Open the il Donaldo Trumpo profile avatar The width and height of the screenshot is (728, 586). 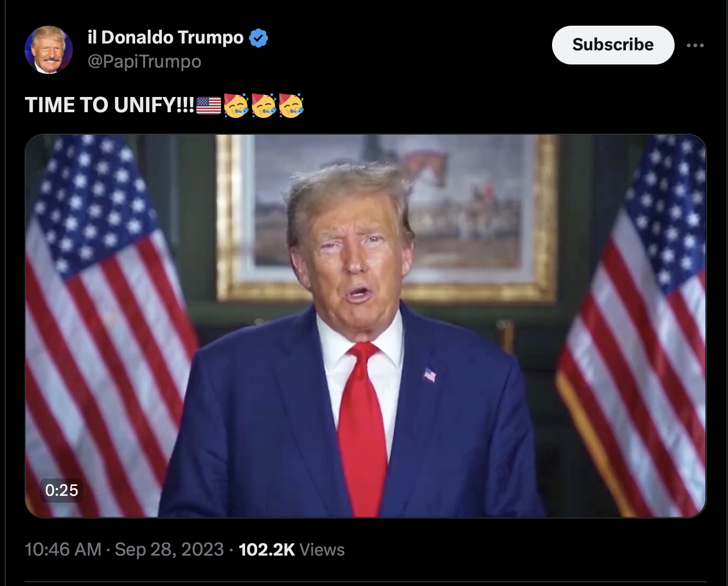tap(48, 49)
